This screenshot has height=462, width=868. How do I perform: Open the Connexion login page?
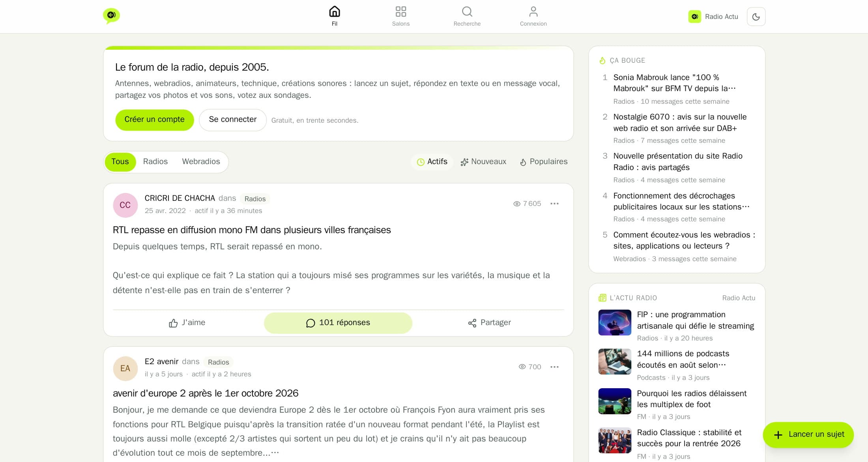coord(533,17)
